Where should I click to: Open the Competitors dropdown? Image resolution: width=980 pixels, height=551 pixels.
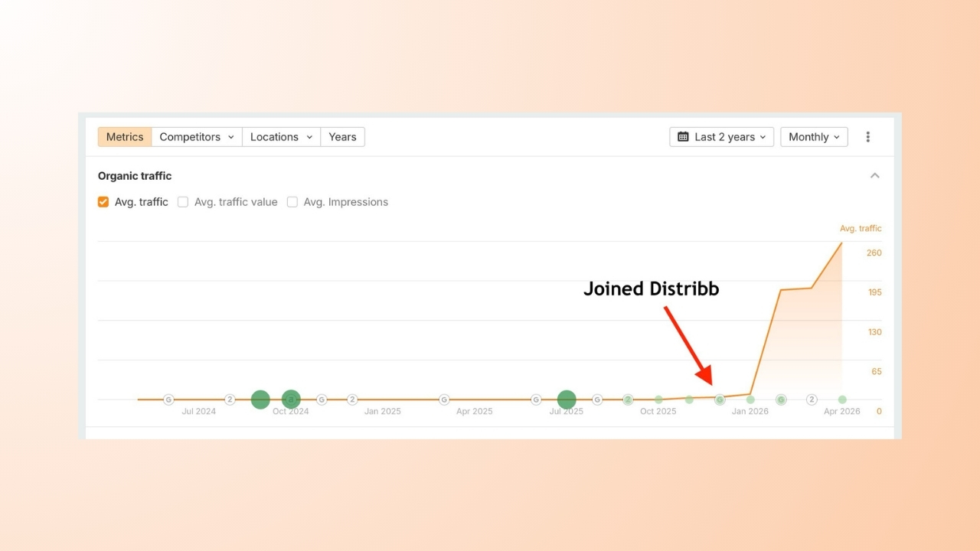(x=197, y=137)
